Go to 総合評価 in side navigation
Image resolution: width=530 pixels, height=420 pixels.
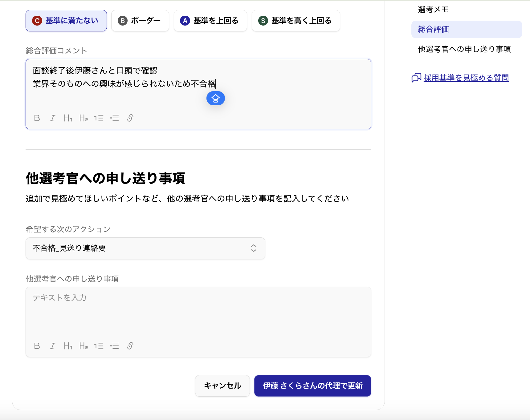click(434, 29)
